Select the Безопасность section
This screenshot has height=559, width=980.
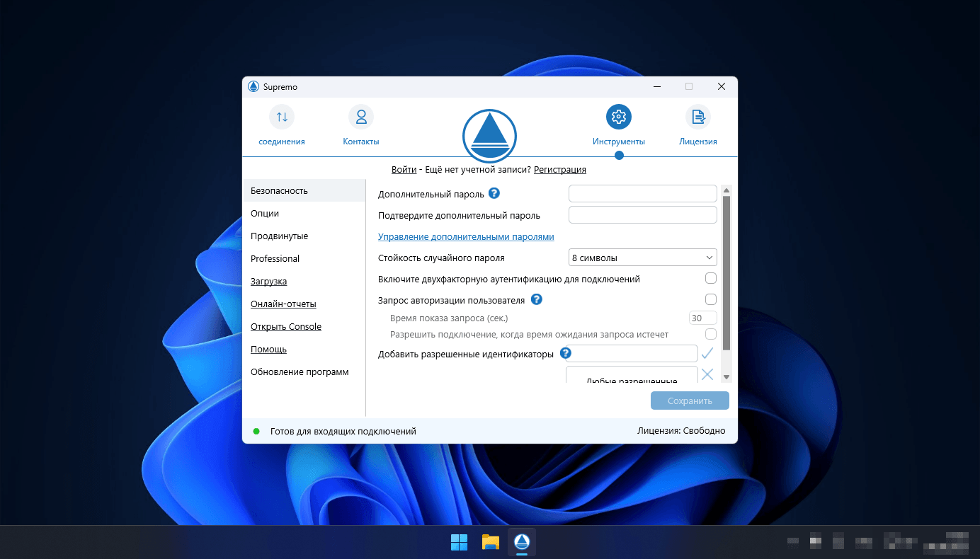click(304, 190)
